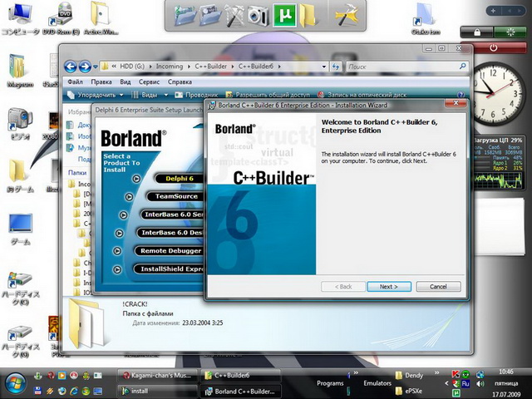Click the crossed pickaxe tools icon in the dock
The width and height of the screenshot is (532, 399).
point(234,16)
